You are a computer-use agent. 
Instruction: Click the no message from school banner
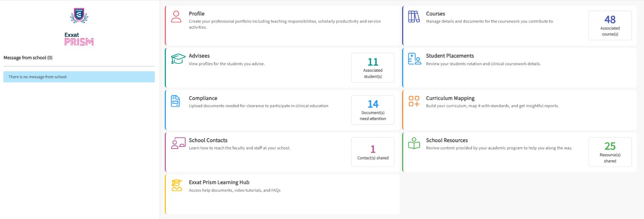coord(79,77)
